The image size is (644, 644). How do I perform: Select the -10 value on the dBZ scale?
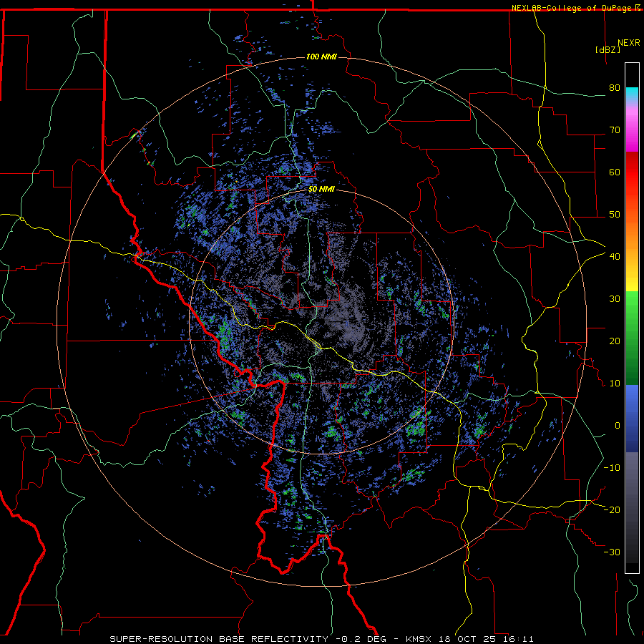click(x=612, y=468)
